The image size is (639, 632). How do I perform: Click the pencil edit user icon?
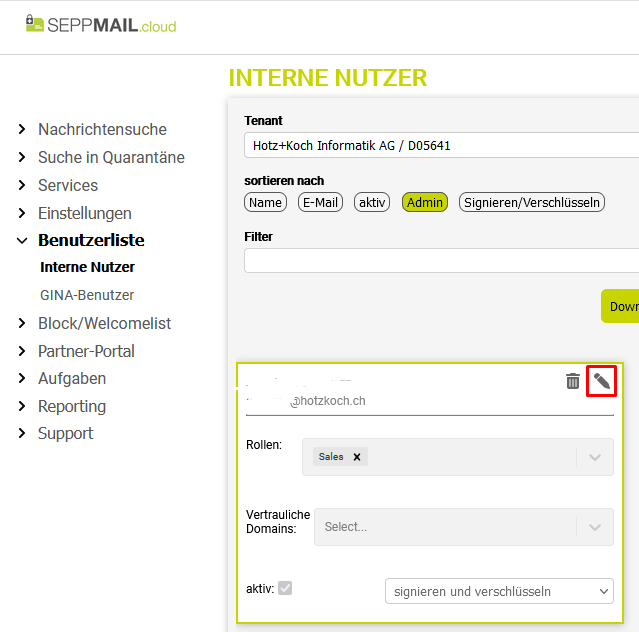[601, 380]
